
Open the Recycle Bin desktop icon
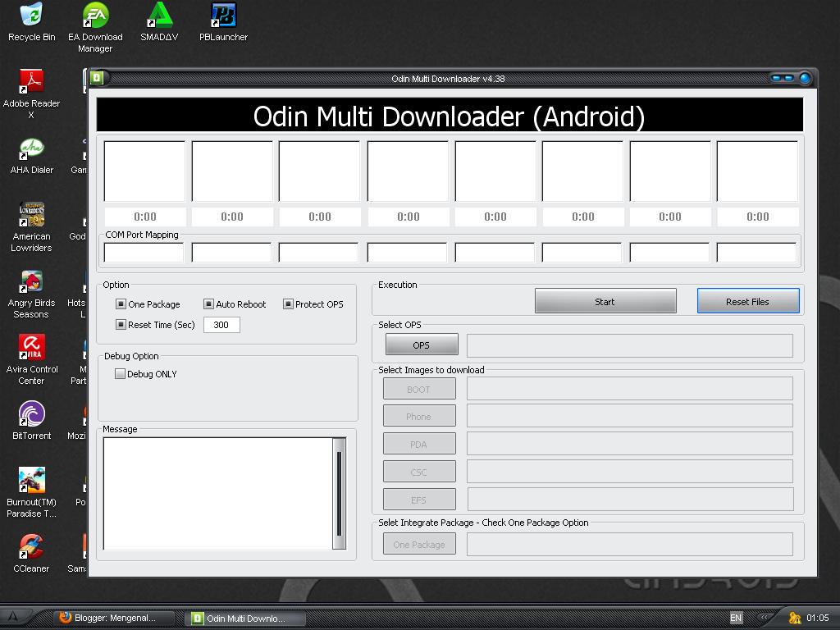click(32, 22)
